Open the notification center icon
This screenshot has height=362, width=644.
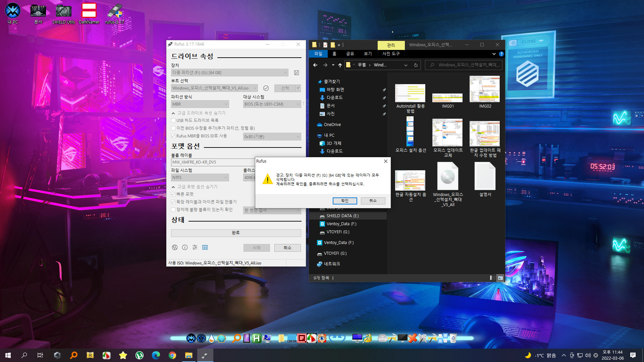(633, 355)
